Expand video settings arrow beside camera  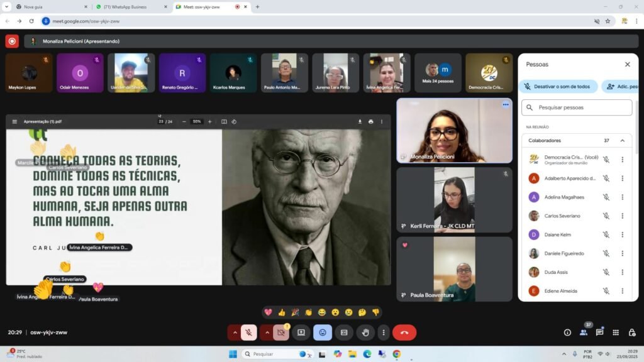point(267,332)
